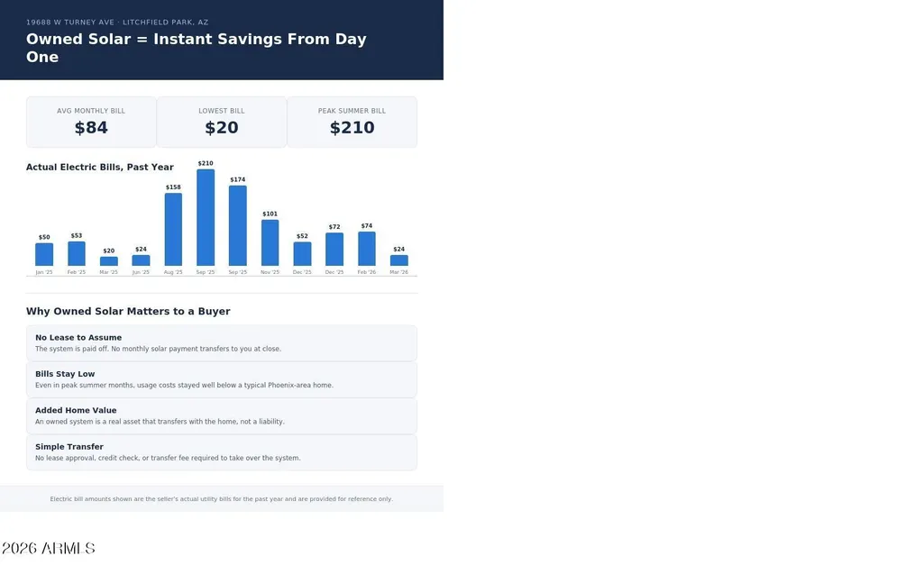Click the AVG MONTHLY BILL $84 card
The width and height of the screenshot is (924, 574).
click(91, 122)
